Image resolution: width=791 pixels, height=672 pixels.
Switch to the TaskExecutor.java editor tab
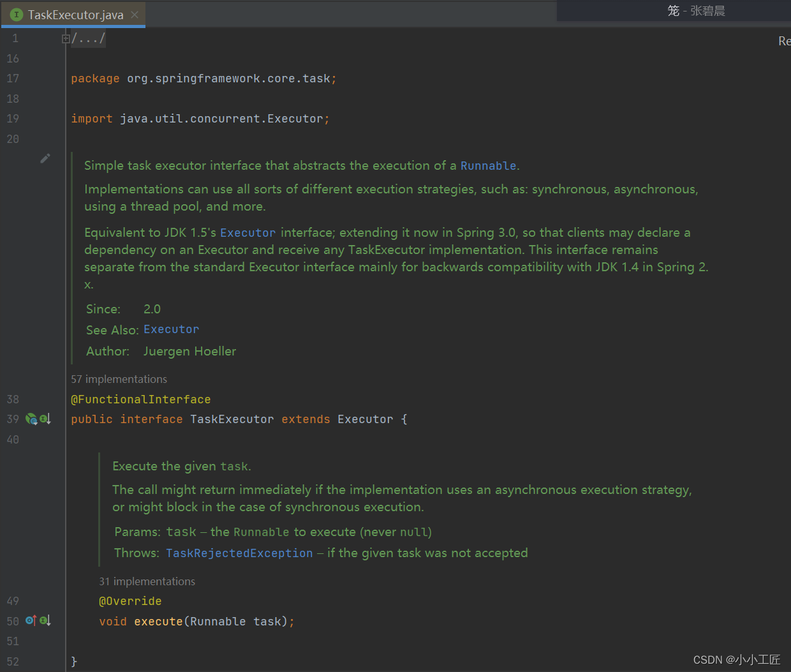click(x=75, y=15)
